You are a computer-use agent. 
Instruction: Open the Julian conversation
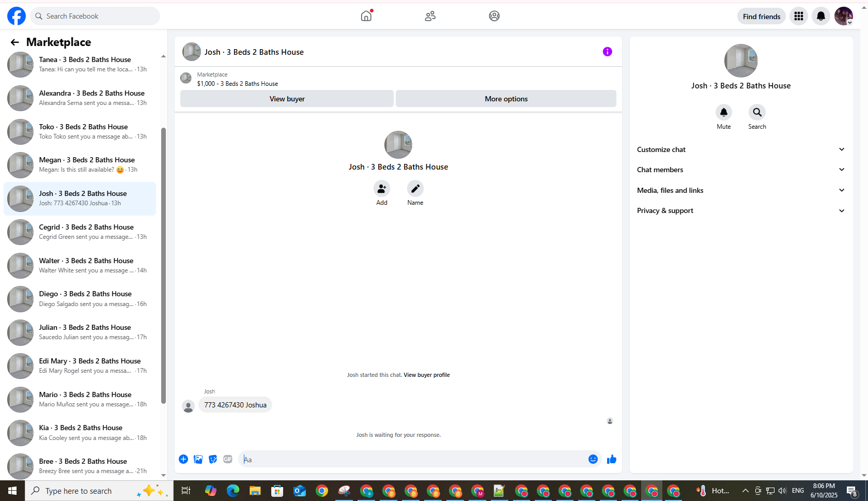80,332
